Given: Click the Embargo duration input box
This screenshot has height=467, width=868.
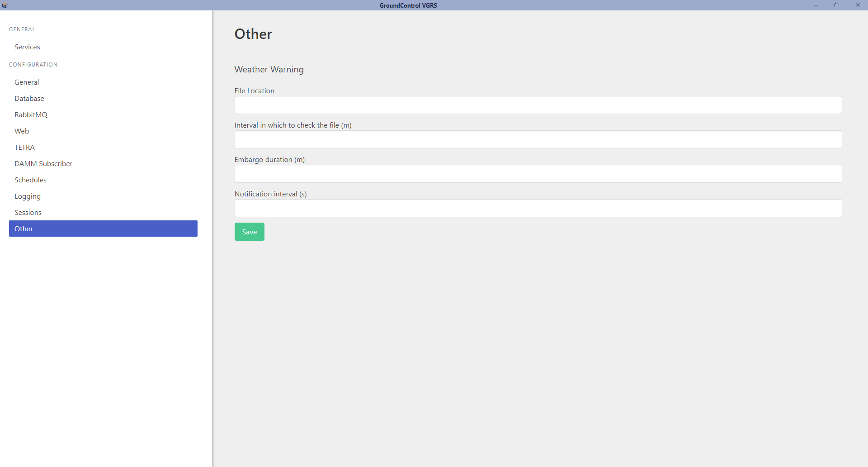Looking at the screenshot, I should pos(538,174).
